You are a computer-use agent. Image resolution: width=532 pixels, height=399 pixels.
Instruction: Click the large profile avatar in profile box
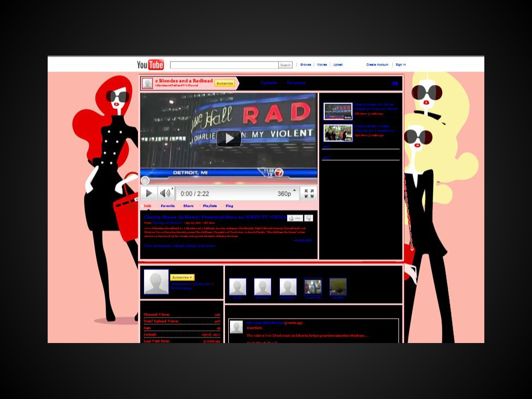tap(156, 282)
